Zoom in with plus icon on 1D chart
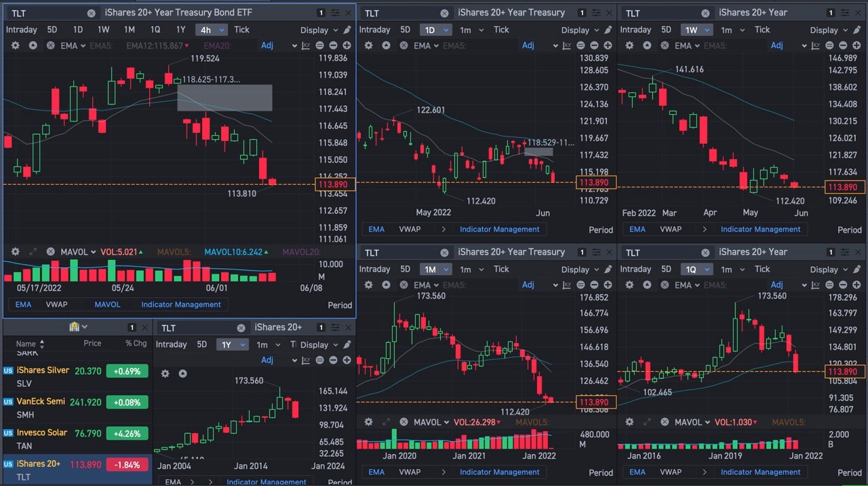The width and height of the screenshot is (868, 486). (608, 45)
